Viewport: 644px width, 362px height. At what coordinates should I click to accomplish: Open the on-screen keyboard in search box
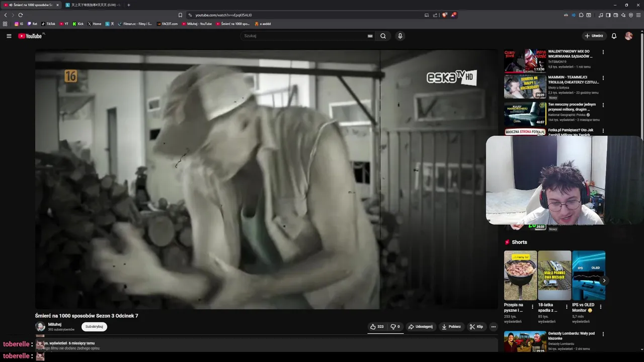coord(370,36)
